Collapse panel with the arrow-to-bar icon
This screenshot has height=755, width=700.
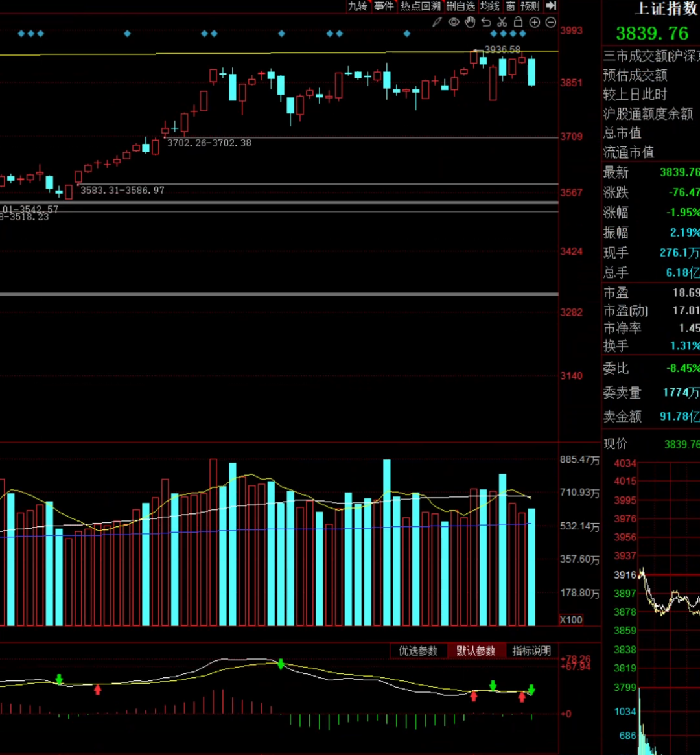551,6
